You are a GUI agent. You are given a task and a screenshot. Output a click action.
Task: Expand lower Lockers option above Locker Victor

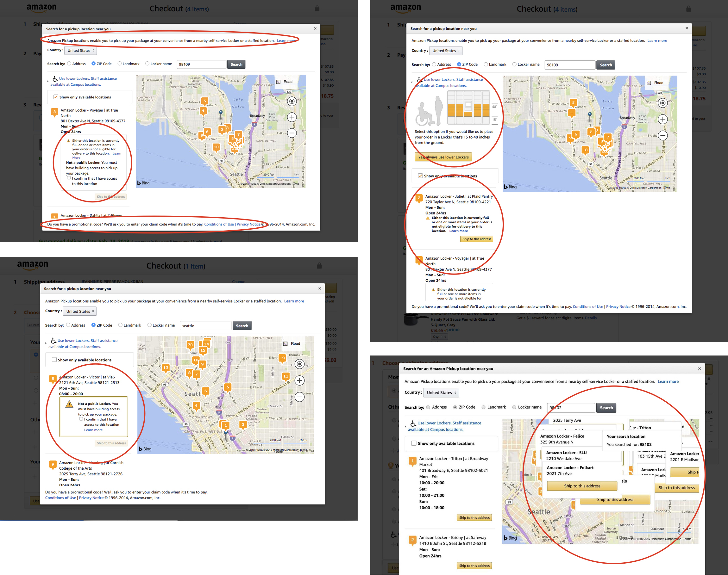click(46, 343)
